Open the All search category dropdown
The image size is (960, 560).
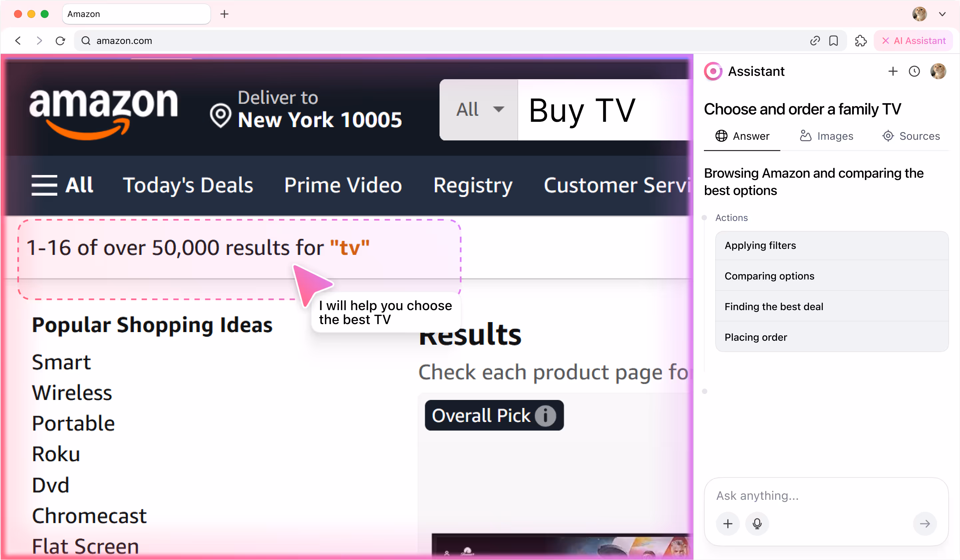click(x=479, y=110)
